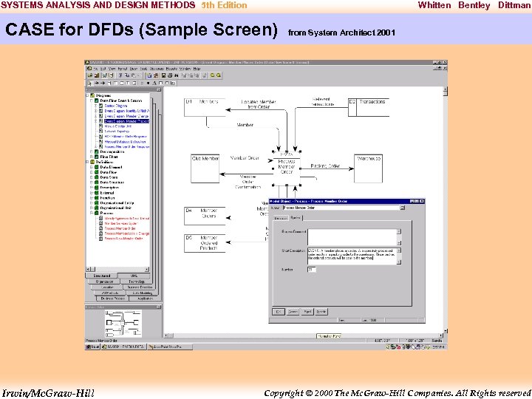The height and width of the screenshot is (399, 532).
Task: Expand the Context Diagram tree node
Action: [96, 106]
